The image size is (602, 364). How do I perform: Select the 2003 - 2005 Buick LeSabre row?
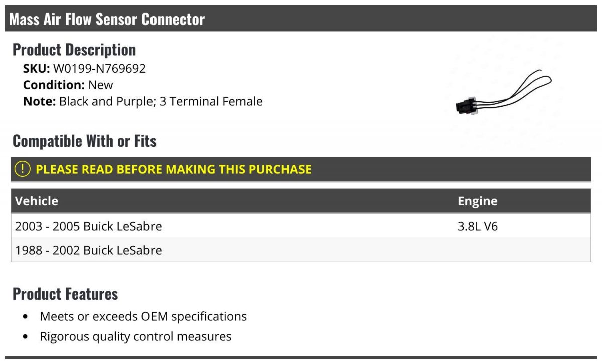coord(301,226)
